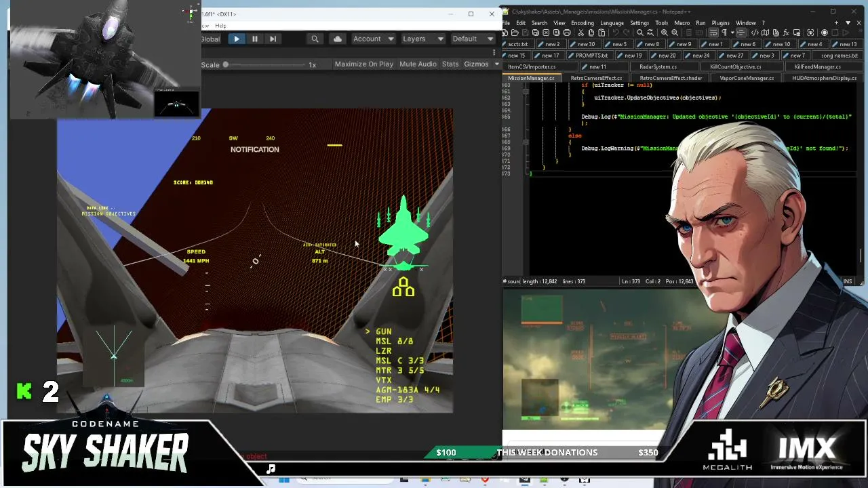Open the File menu in Notepad++
The height and width of the screenshot is (488, 868).
507,23
